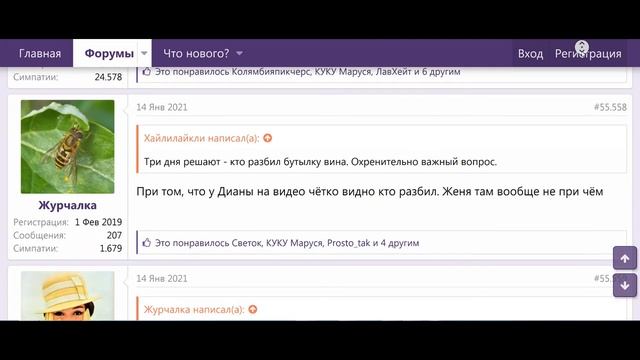Click thumbs-up icon on Светок likes row

[147, 243]
